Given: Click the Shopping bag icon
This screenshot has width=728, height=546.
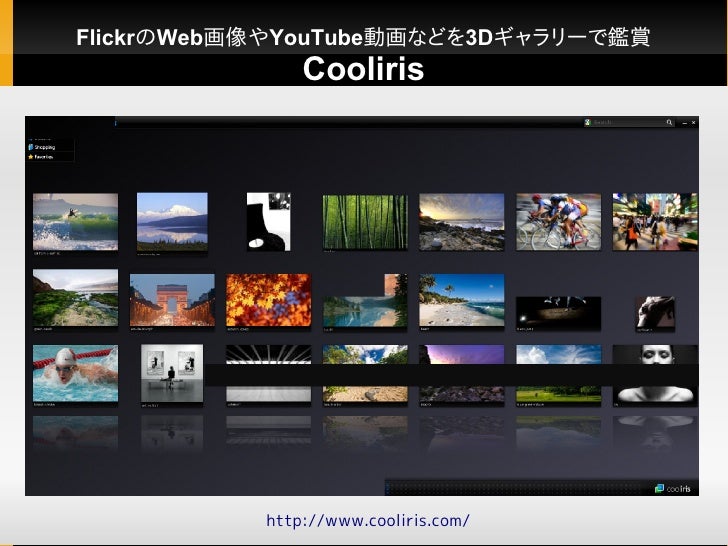Looking at the screenshot, I should (31, 147).
